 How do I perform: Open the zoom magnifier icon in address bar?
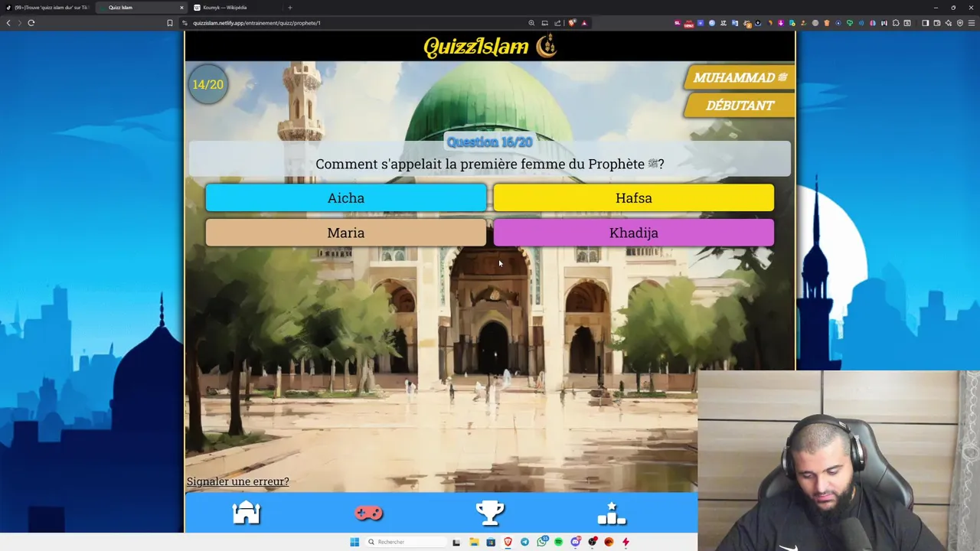[531, 23]
